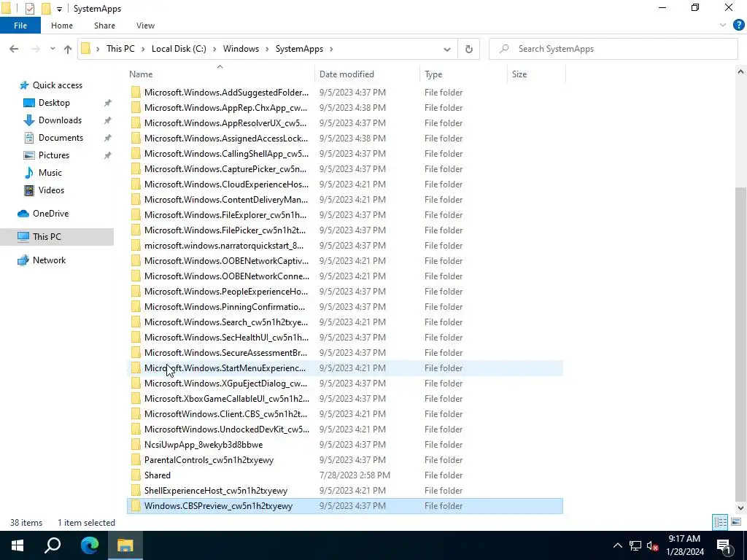Select microsoft.windows.narratorquickstart folder
Screen dimensions: 747x560
(x=224, y=246)
